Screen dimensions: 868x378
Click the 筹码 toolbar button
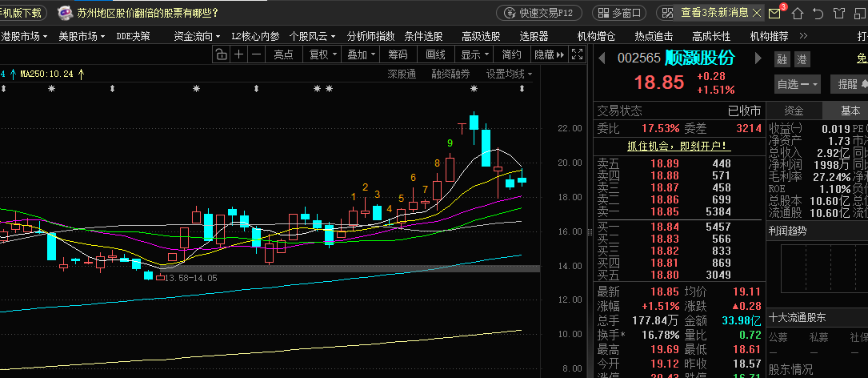click(x=398, y=54)
